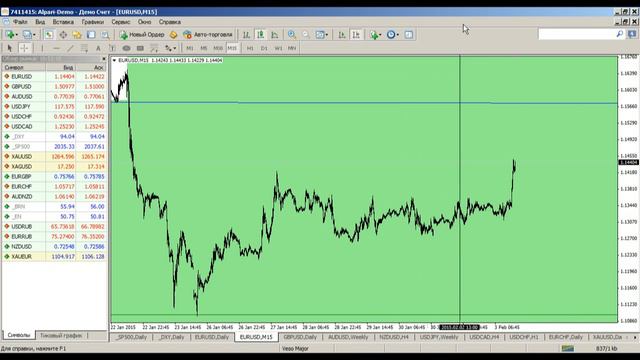Toggle the Data Window crosshair-circle icon
This screenshot has height=360, width=640.
click(63, 35)
